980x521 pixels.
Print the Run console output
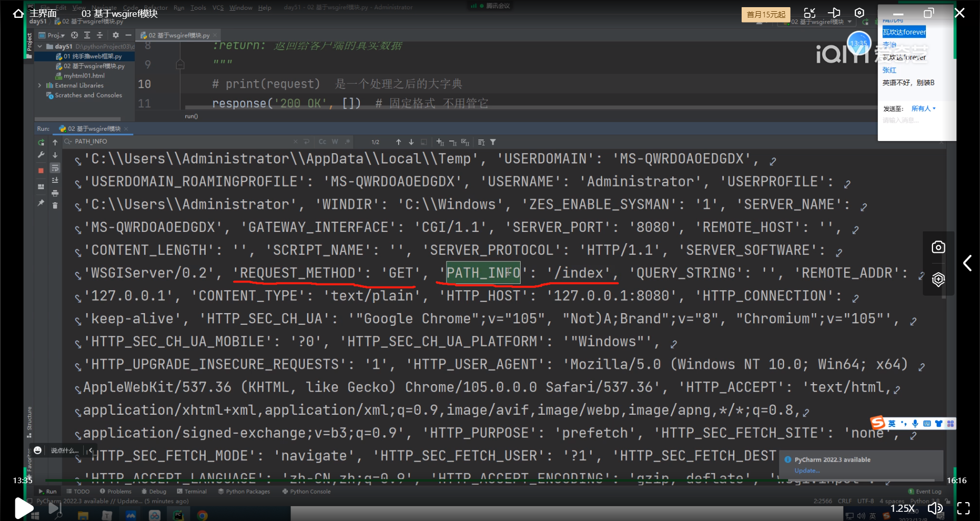coord(55,193)
